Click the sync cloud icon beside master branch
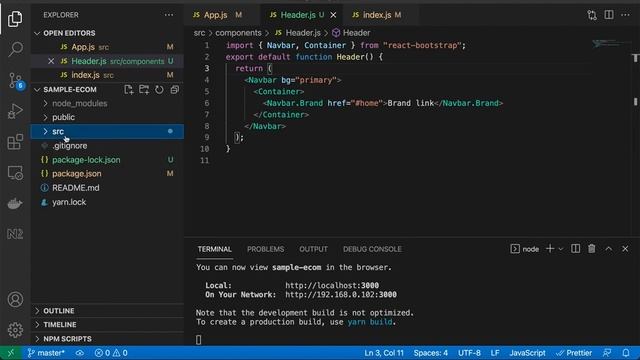The width and height of the screenshot is (640, 360). pyautogui.click(x=80, y=353)
